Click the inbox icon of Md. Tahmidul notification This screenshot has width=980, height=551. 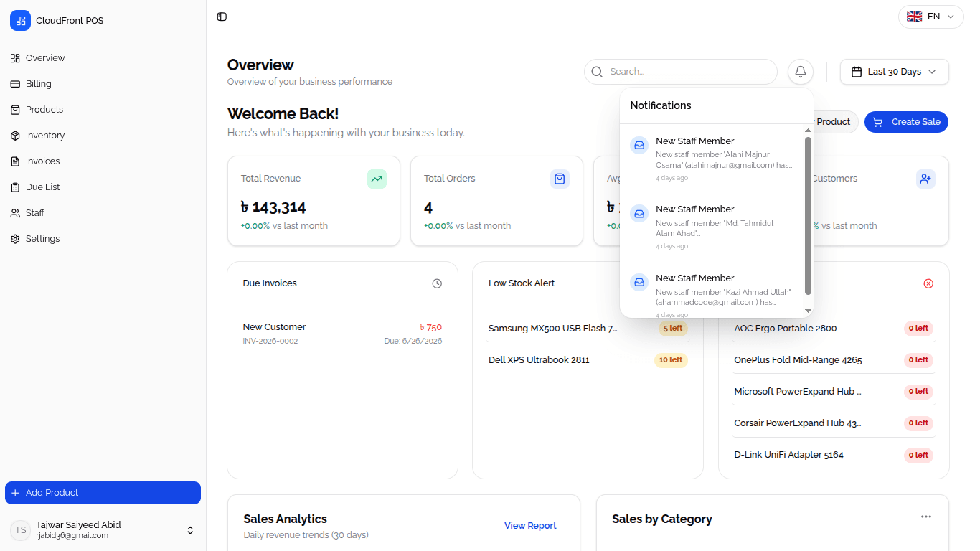[x=639, y=213]
